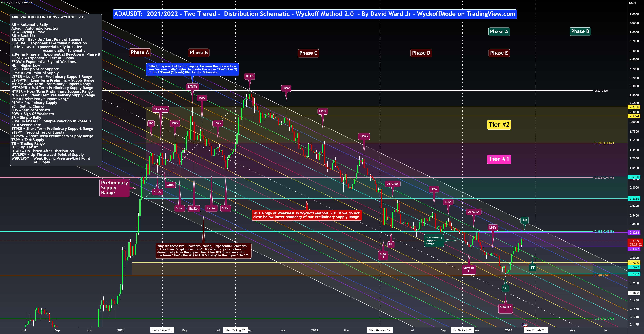Select the BC callout label
The image size is (644, 334).
pyautogui.click(x=151, y=123)
